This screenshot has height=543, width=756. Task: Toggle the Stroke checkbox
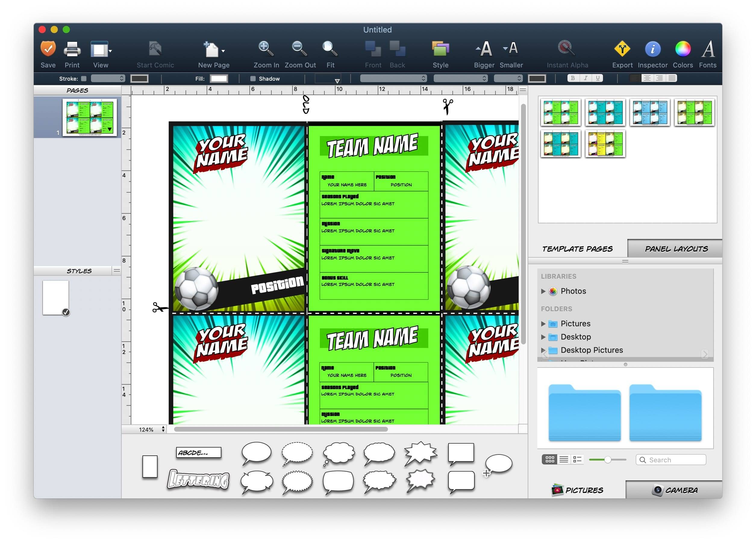(84, 79)
